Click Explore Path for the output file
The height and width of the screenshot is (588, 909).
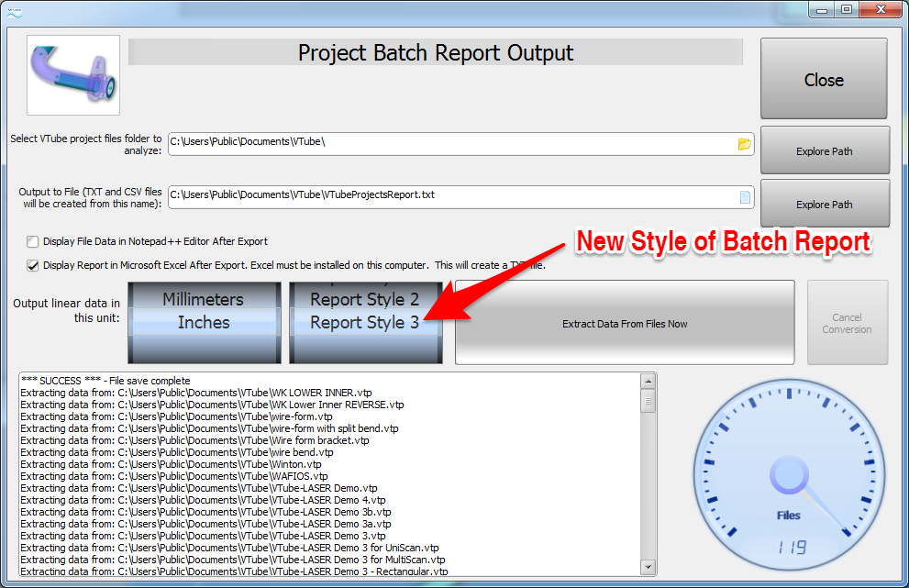coord(824,204)
